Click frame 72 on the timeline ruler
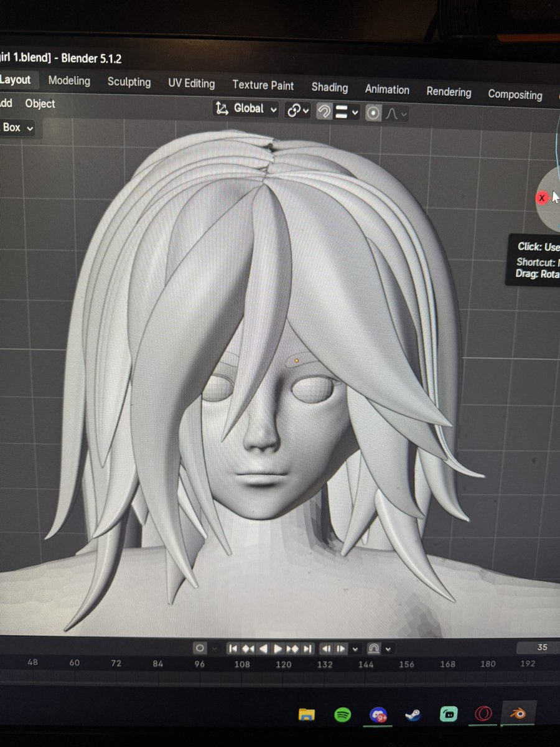This screenshot has width=560, height=747. (x=116, y=664)
